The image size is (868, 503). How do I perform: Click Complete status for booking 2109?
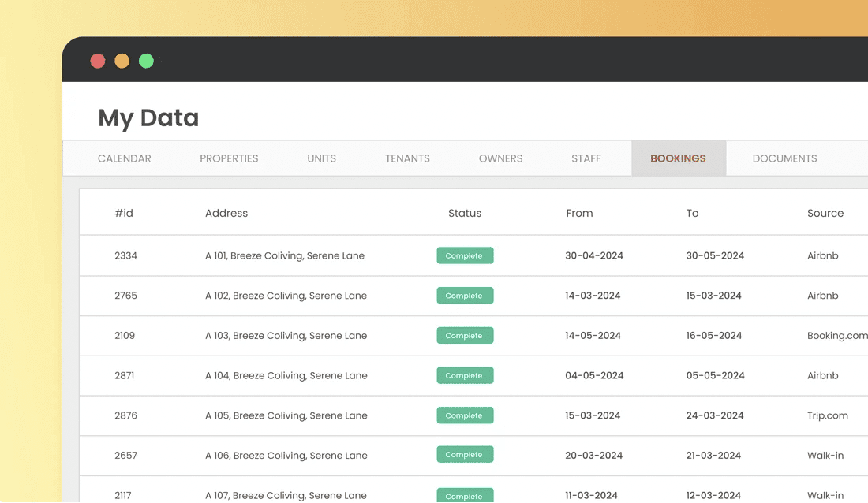pos(465,336)
